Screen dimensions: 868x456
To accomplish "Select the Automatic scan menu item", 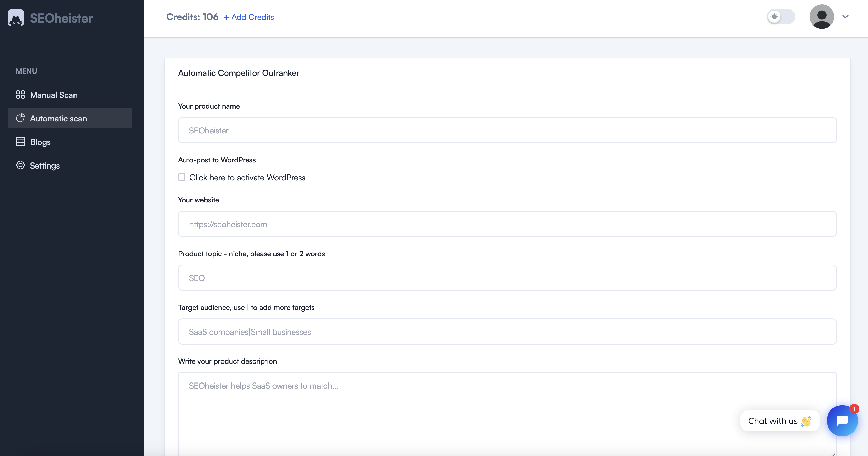I will (69, 118).
